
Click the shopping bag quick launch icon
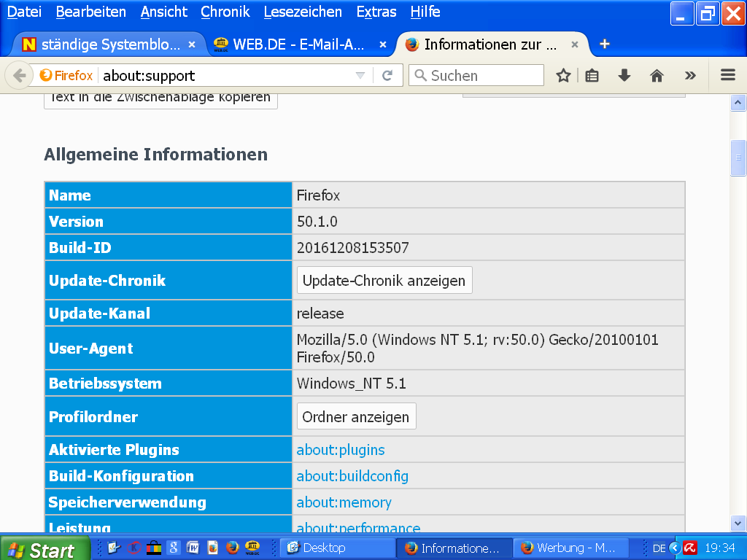click(x=153, y=548)
